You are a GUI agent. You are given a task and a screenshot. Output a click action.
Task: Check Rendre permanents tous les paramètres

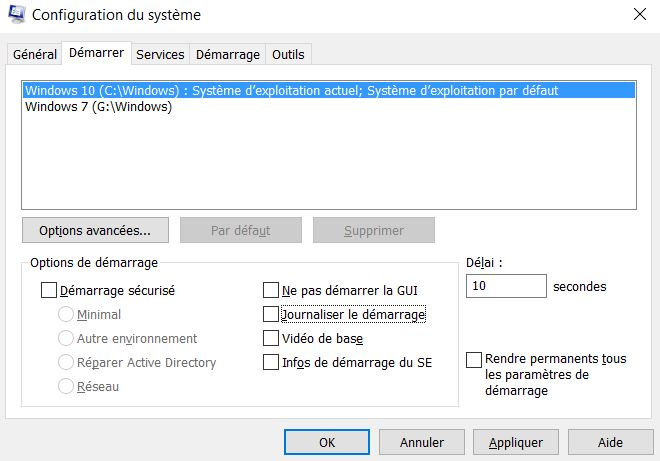(x=475, y=359)
